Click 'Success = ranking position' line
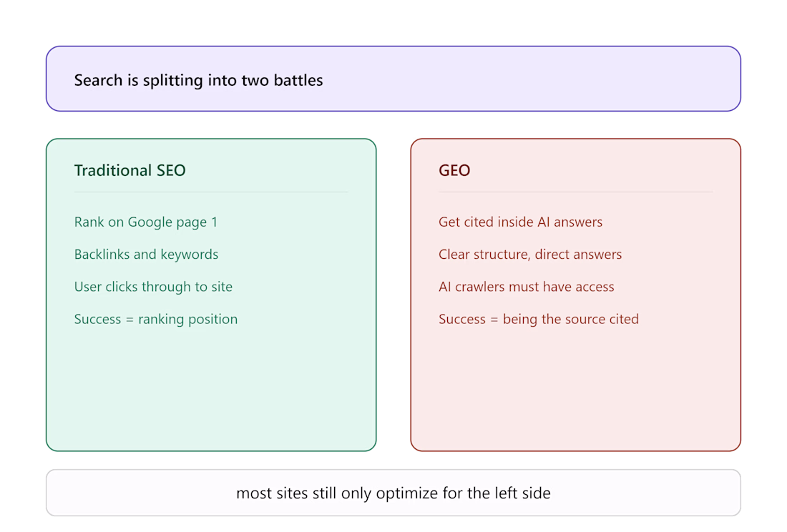787x532 pixels. pos(156,319)
